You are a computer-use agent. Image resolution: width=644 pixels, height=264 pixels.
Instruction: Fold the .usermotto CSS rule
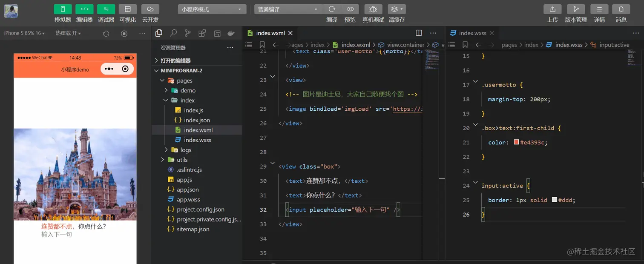click(475, 82)
